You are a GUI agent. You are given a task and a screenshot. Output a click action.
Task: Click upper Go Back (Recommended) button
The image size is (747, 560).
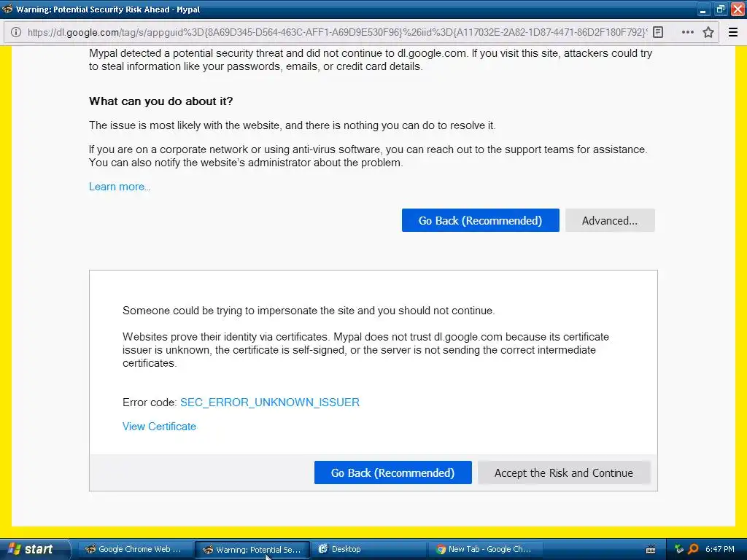click(x=480, y=220)
